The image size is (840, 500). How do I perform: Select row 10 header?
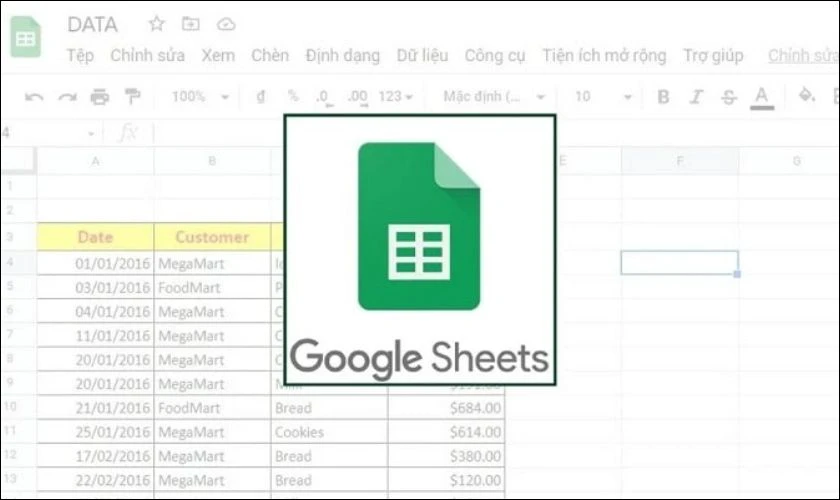tap(18, 407)
